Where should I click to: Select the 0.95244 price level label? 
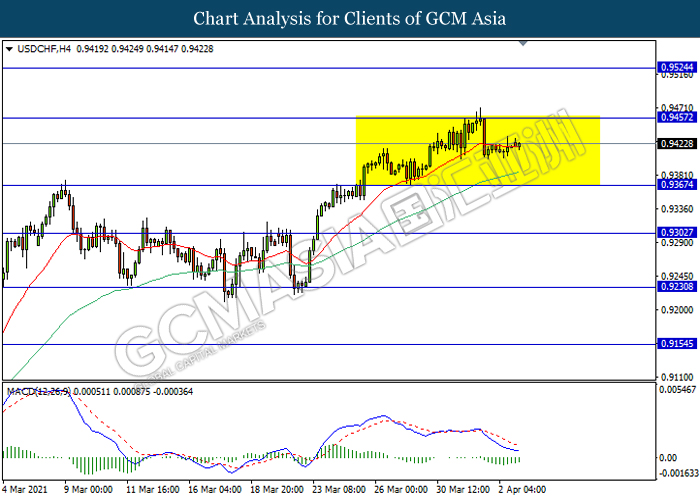click(x=677, y=67)
